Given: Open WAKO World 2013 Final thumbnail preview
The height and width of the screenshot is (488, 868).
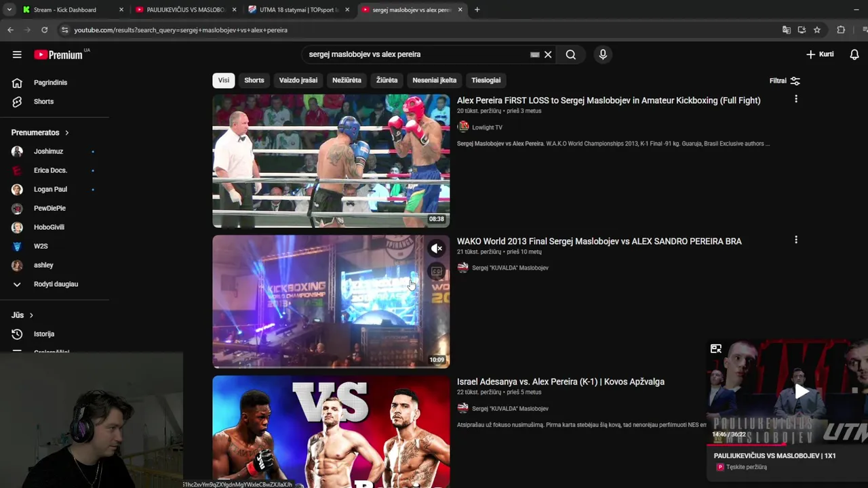Looking at the screenshot, I should [x=331, y=302].
